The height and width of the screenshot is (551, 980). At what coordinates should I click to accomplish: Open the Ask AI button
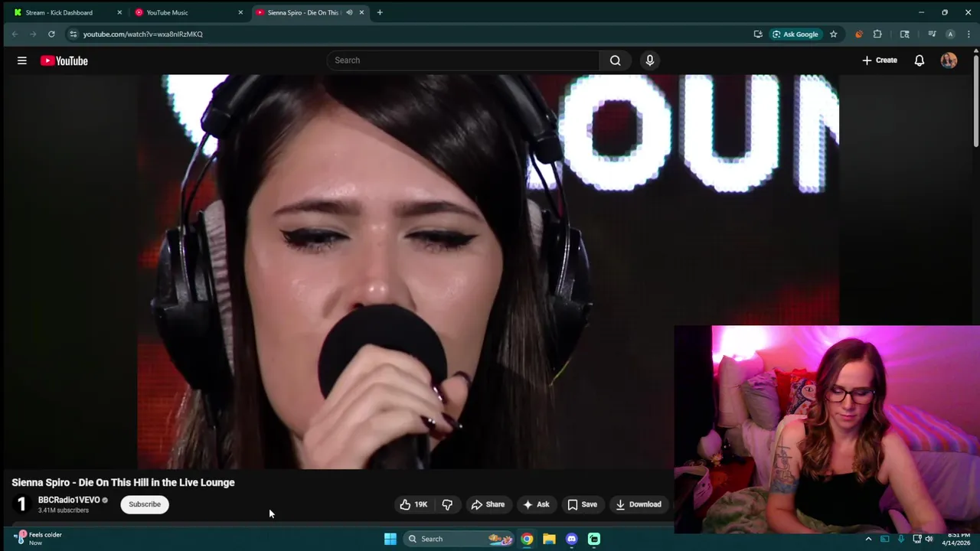(536, 504)
